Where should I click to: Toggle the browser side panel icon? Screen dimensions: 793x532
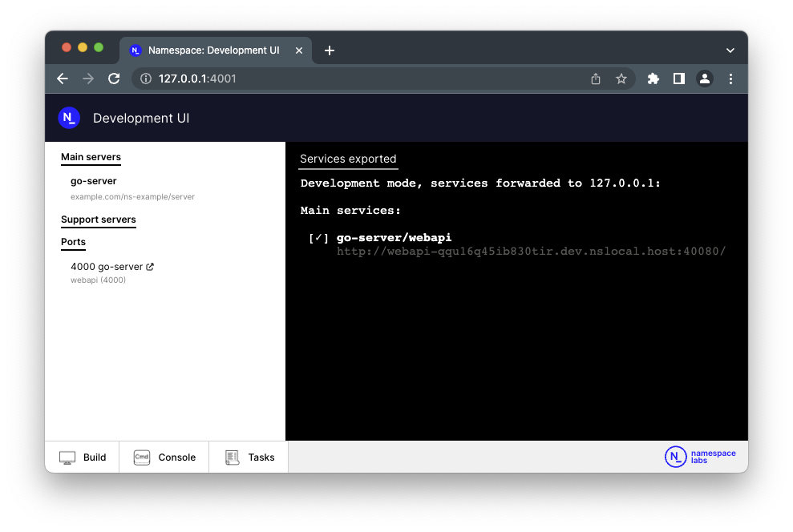[x=678, y=79]
